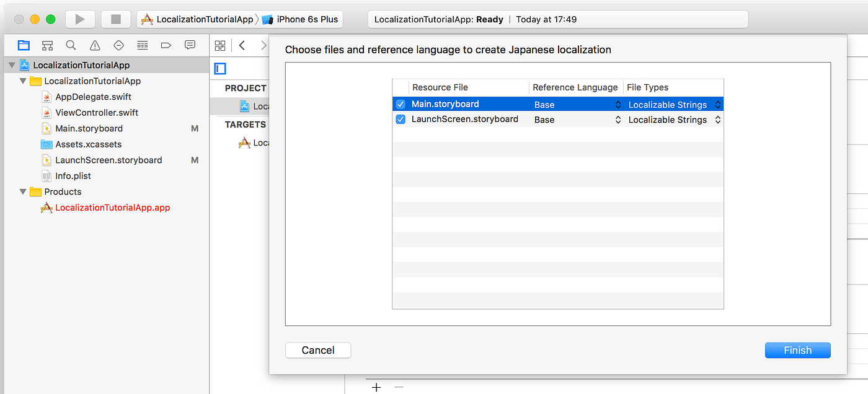Collapse the Products folder

(x=23, y=192)
